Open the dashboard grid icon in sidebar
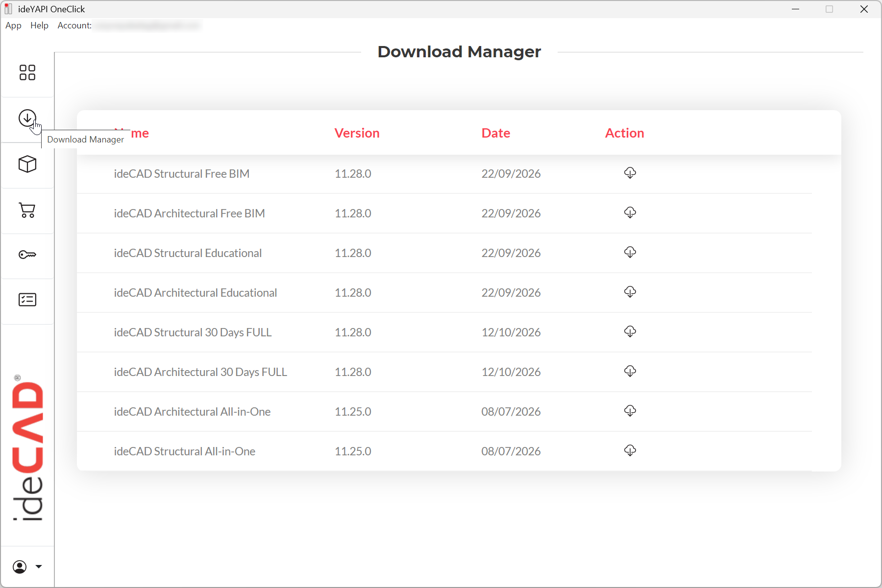Viewport: 882px width, 588px height. (27, 72)
